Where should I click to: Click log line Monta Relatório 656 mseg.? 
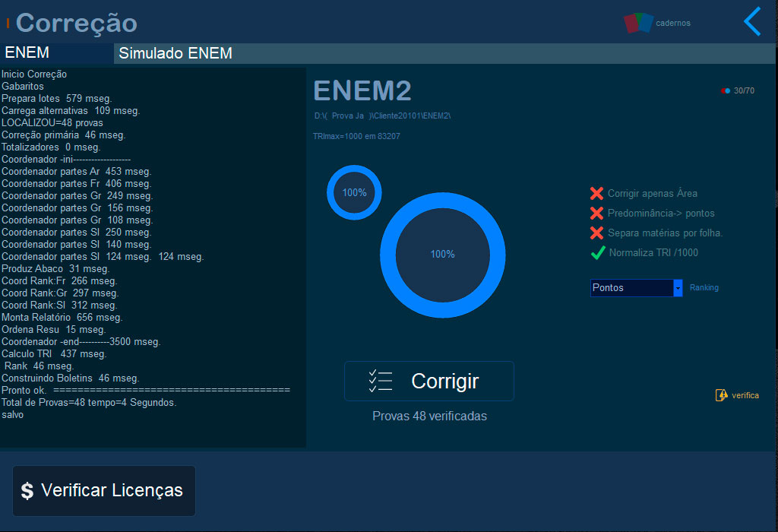pyautogui.click(x=62, y=317)
